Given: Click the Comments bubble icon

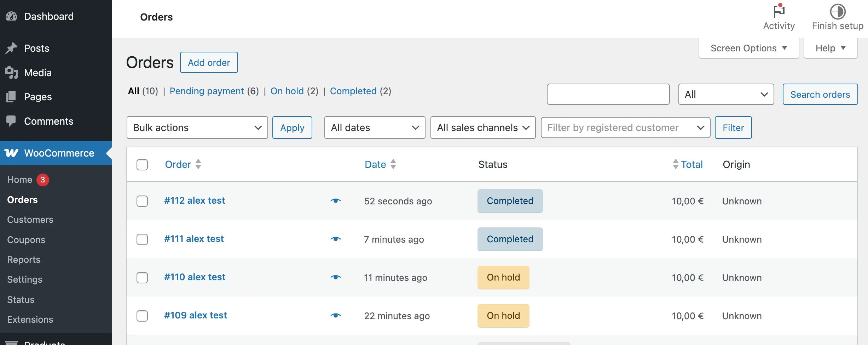Looking at the screenshot, I should (11, 121).
